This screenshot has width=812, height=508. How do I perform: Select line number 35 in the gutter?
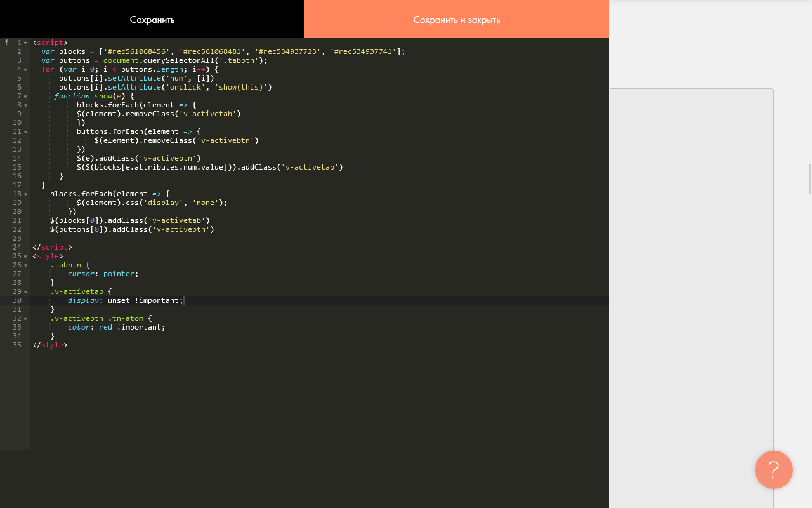point(17,345)
